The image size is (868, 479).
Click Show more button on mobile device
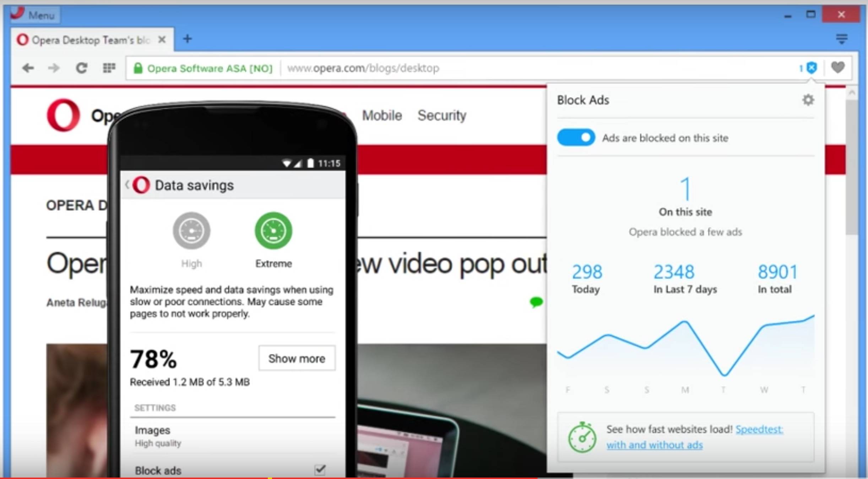[296, 358]
